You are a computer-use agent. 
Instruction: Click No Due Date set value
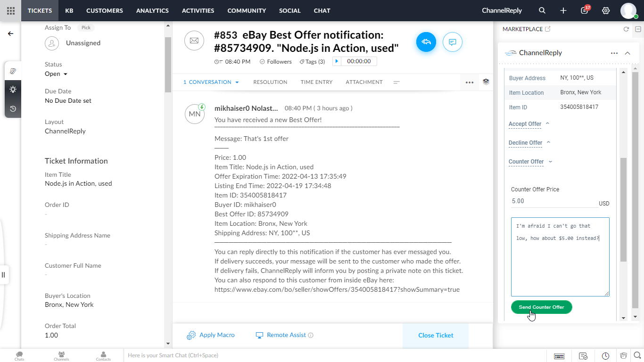click(x=68, y=101)
